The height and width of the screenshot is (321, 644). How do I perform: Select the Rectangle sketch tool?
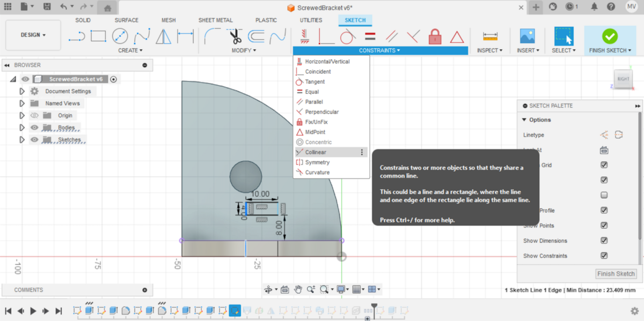pyautogui.click(x=98, y=36)
